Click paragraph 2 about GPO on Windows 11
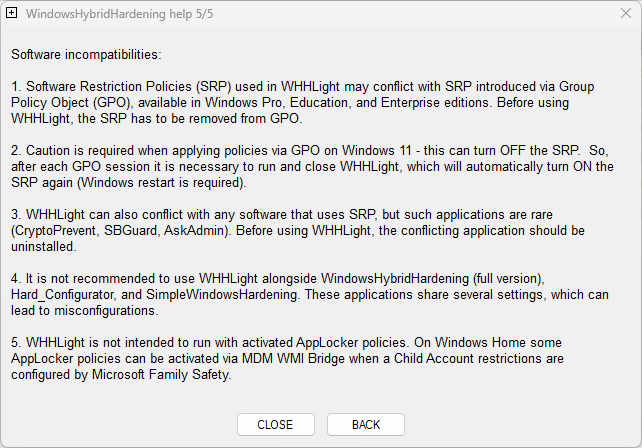This screenshot has width=642, height=448. coord(310,166)
